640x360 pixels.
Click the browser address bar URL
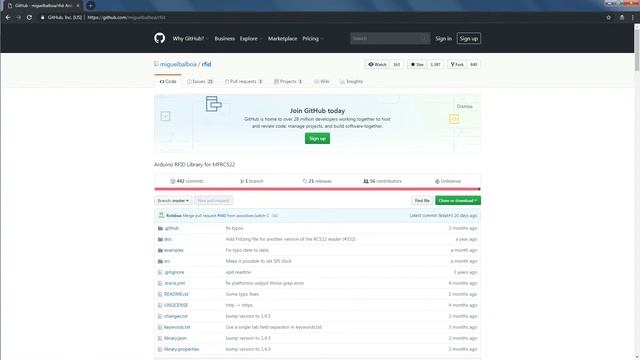[127, 18]
